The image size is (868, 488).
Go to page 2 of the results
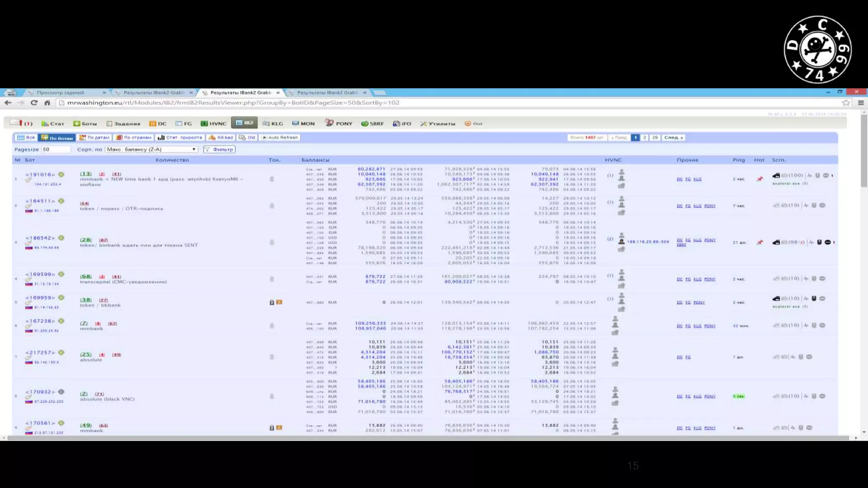[x=644, y=137]
